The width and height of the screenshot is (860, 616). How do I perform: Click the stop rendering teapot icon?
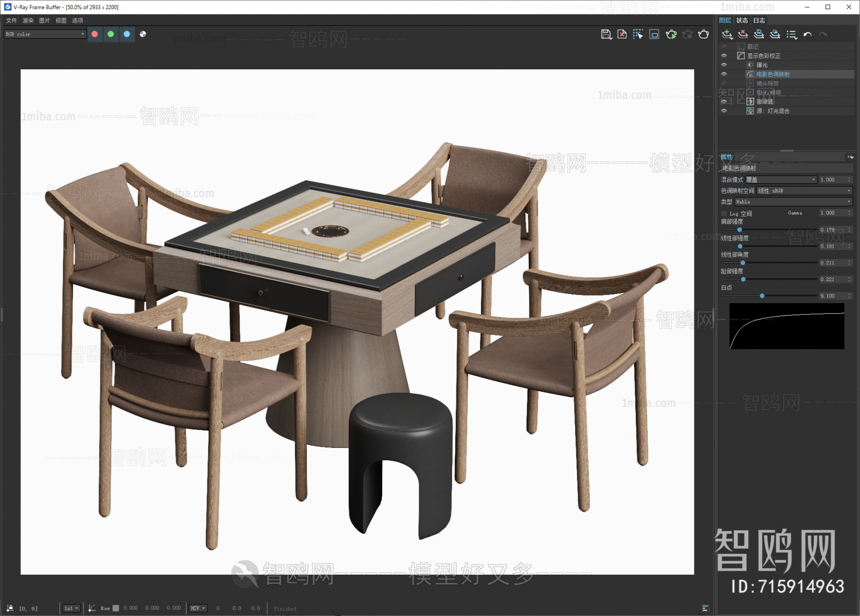(687, 34)
